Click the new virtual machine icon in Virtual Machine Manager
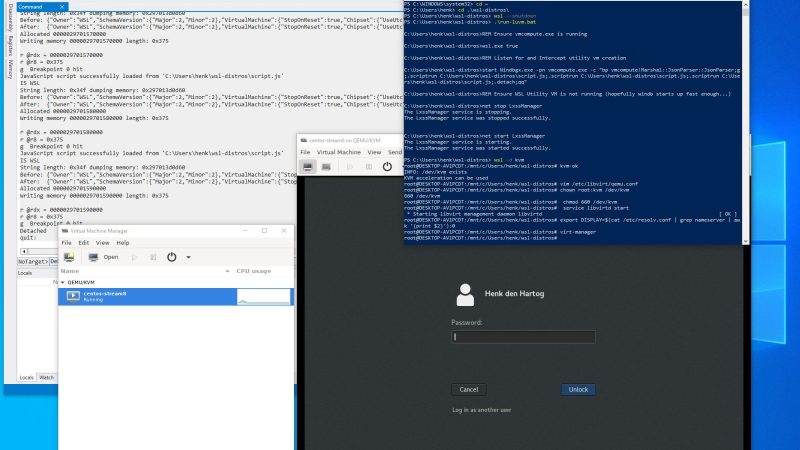The image size is (800, 450). (70, 256)
